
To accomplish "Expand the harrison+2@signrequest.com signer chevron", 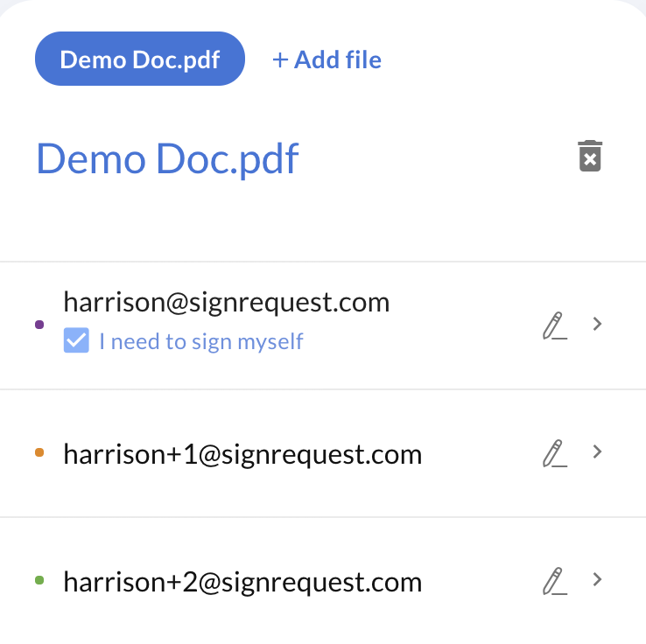I will coord(597,579).
